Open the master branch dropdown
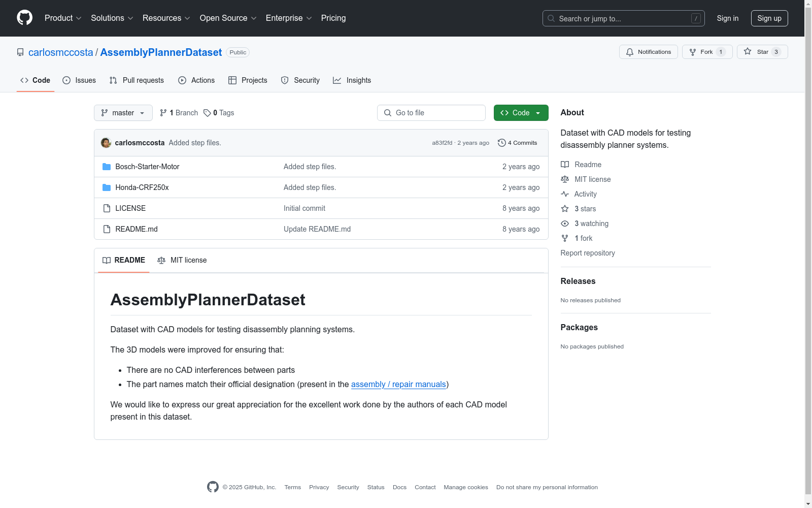The height and width of the screenshot is (508, 812). point(123,113)
